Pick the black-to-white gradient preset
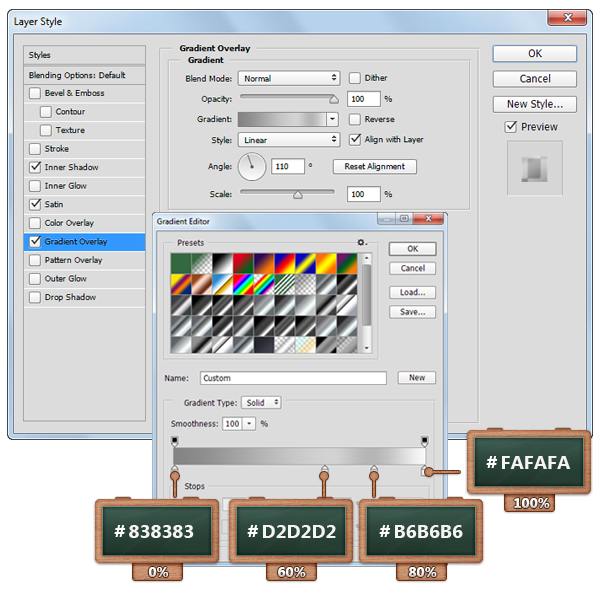The image size is (600, 600). tap(221, 262)
